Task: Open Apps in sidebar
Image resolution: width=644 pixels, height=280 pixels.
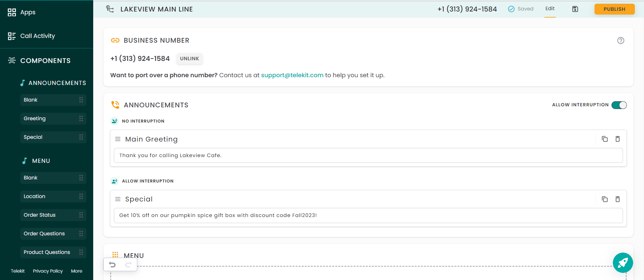Action: coord(28,13)
